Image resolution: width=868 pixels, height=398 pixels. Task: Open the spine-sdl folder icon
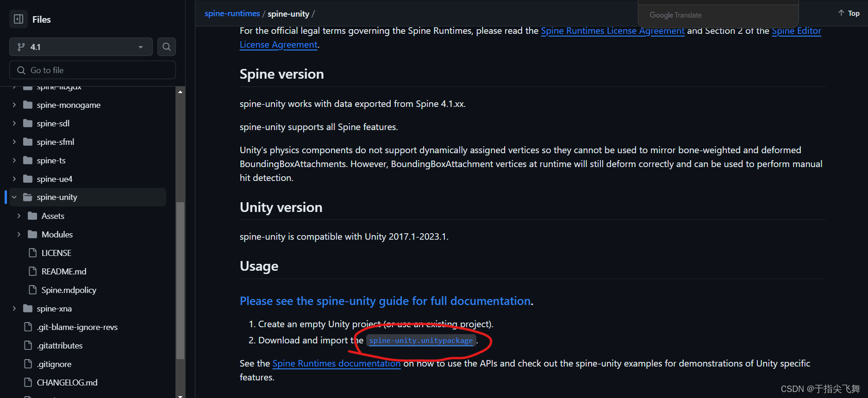coord(28,124)
